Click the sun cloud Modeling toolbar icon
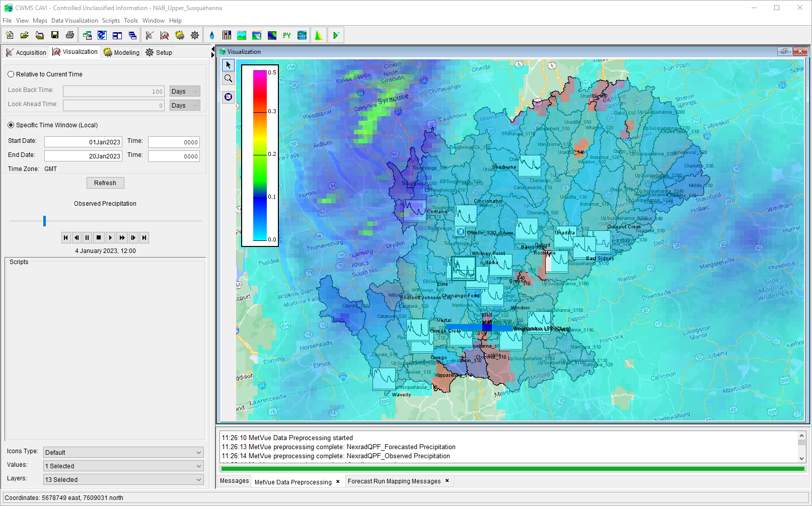This screenshot has width=812, height=506. tap(180, 35)
